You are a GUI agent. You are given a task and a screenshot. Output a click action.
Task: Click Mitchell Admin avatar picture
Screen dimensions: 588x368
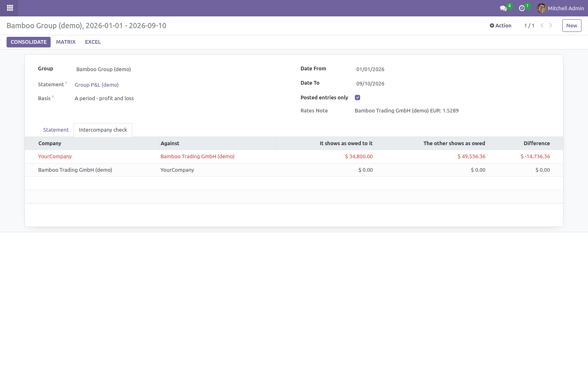pyautogui.click(x=541, y=8)
